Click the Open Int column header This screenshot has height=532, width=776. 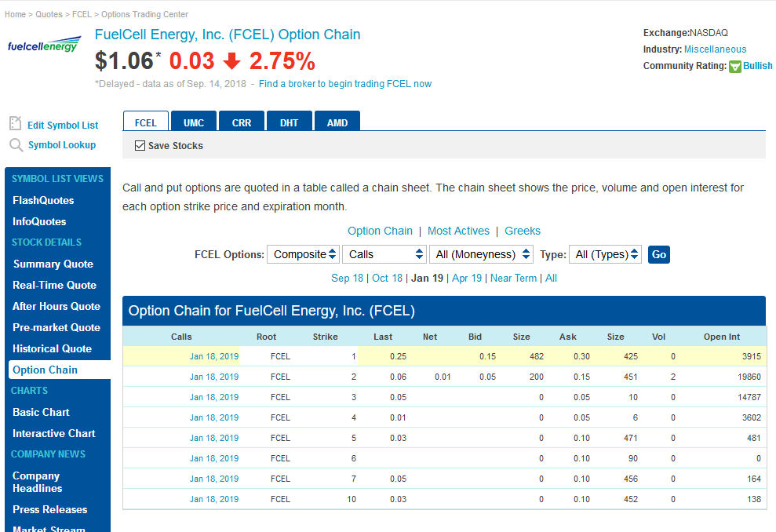[x=722, y=337]
